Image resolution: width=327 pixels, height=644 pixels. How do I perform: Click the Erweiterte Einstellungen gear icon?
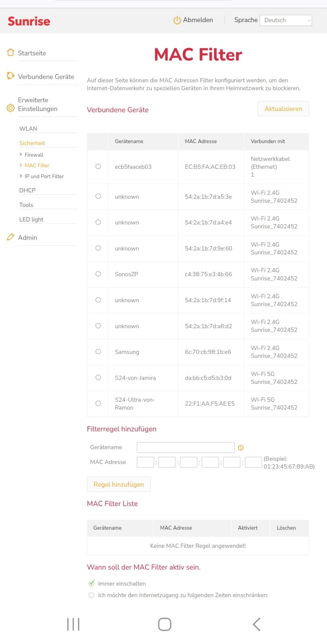pyautogui.click(x=11, y=108)
